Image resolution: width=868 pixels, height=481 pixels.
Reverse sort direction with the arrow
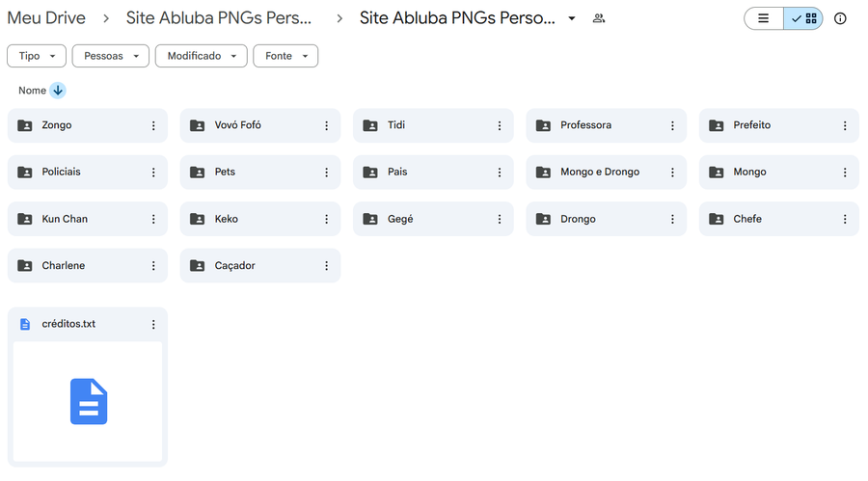(x=58, y=91)
